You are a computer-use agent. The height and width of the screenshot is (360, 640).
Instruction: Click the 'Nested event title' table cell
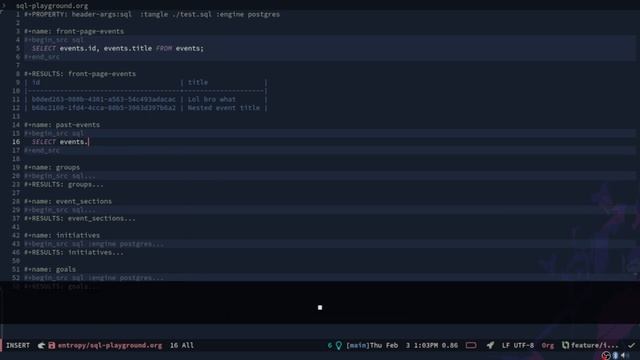(224, 108)
